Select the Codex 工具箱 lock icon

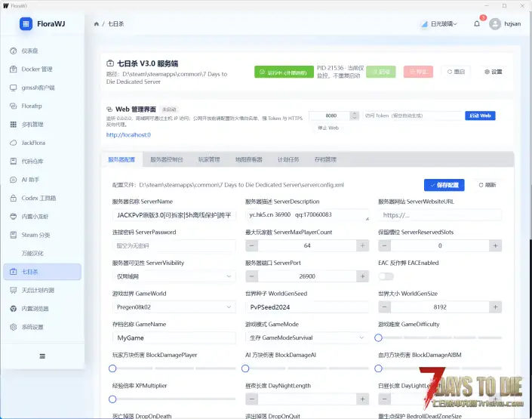pyautogui.click(x=14, y=198)
